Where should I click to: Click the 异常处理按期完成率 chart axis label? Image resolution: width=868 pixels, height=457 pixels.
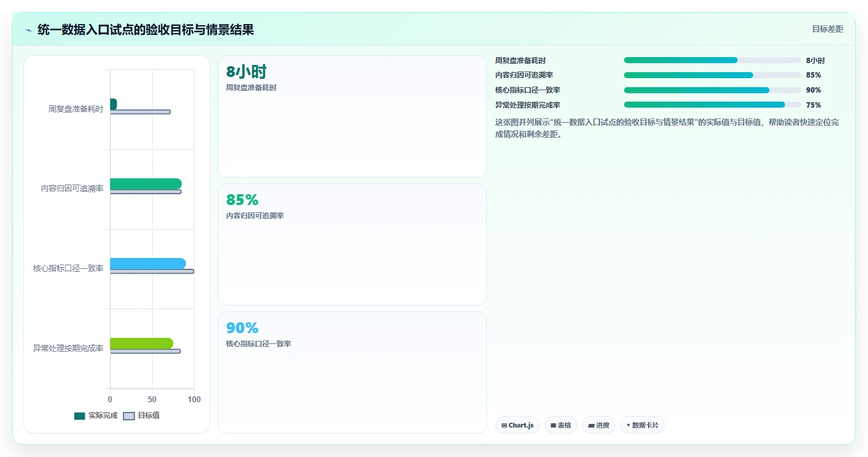tap(69, 348)
